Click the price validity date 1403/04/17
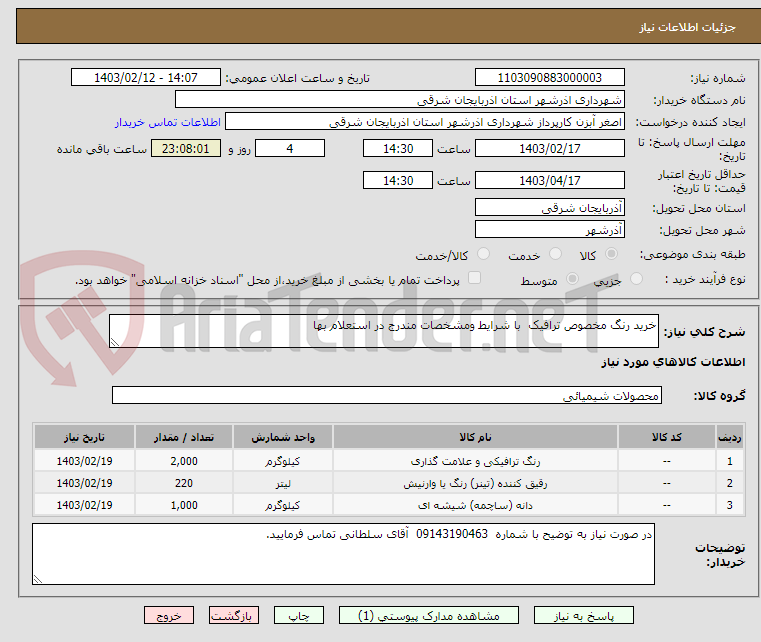This screenshot has width=761, height=642. click(549, 181)
